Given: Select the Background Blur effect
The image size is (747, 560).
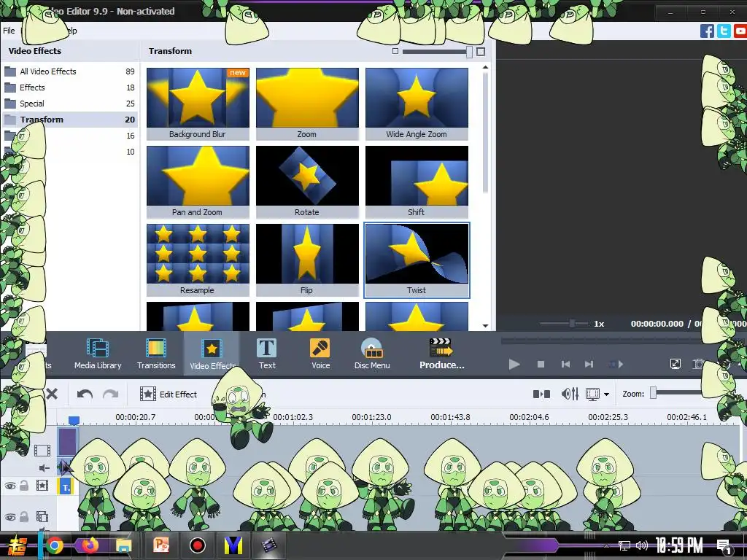Looking at the screenshot, I should point(198,104).
